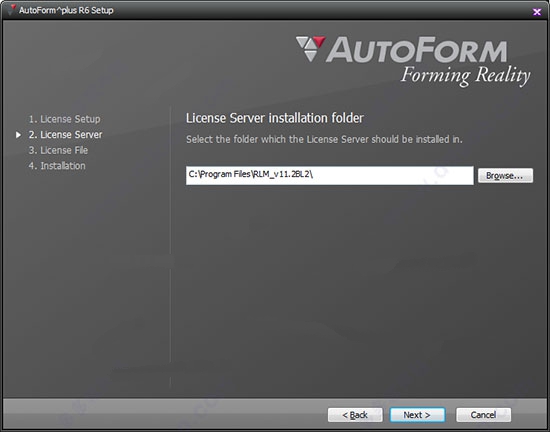Screen dimensions: 550x432
Task: Select step 1 License Setup
Action: tap(65, 119)
